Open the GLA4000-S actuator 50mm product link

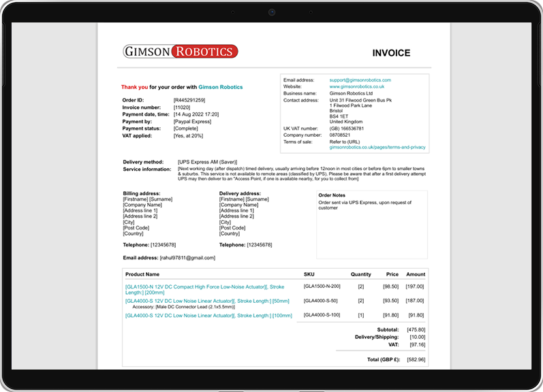[x=207, y=301]
